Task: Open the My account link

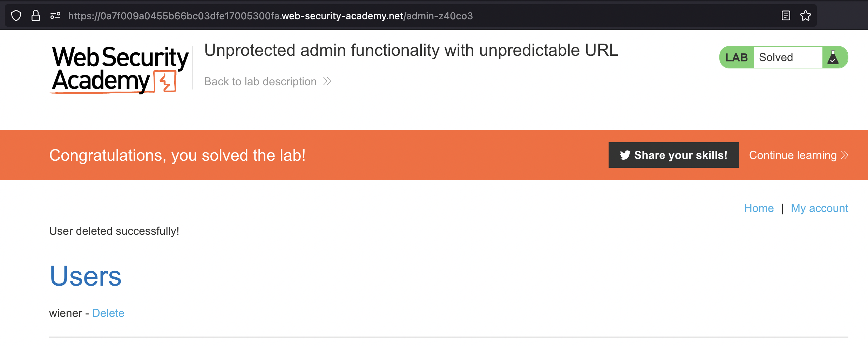Action: tap(819, 208)
